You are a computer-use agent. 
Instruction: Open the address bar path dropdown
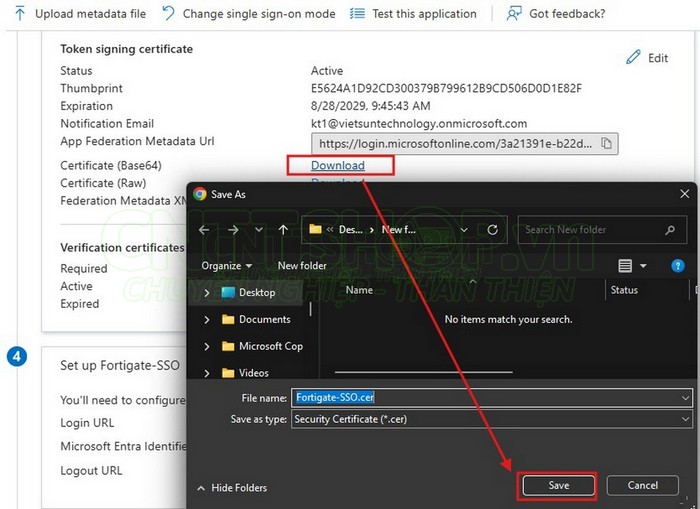pos(464,229)
